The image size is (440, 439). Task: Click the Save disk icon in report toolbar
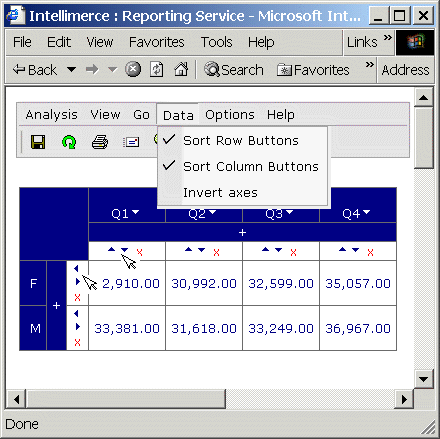(38, 142)
